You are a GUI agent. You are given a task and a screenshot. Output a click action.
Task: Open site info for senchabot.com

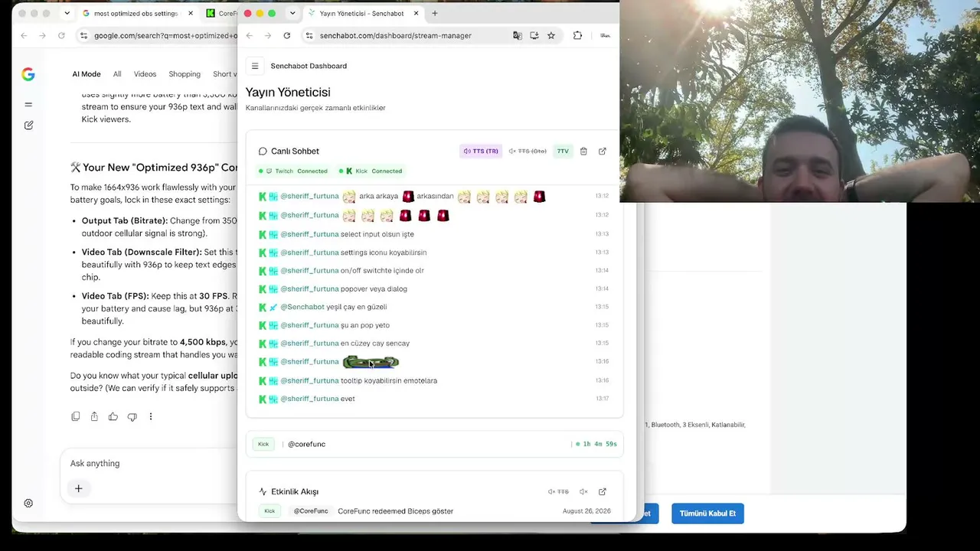[x=309, y=35]
